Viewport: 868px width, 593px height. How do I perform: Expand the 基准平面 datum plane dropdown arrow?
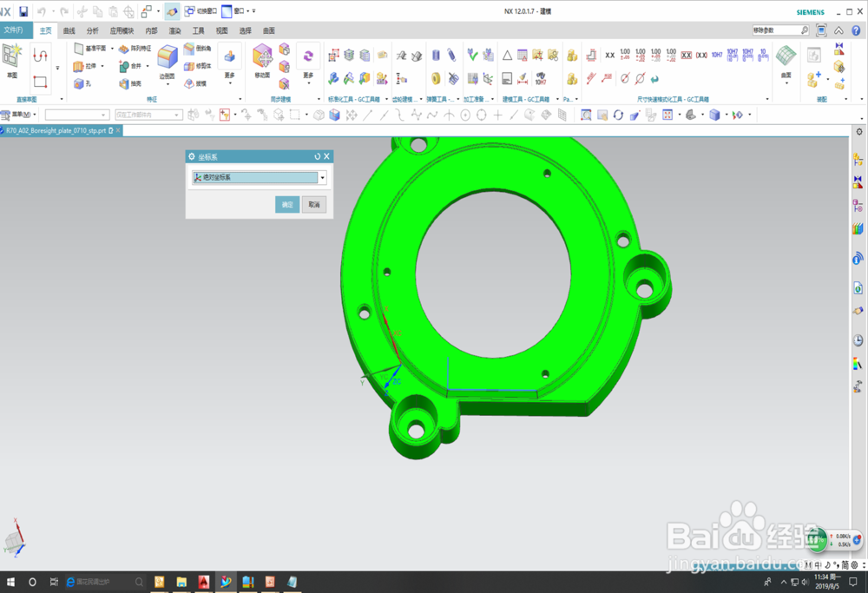coord(112,49)
